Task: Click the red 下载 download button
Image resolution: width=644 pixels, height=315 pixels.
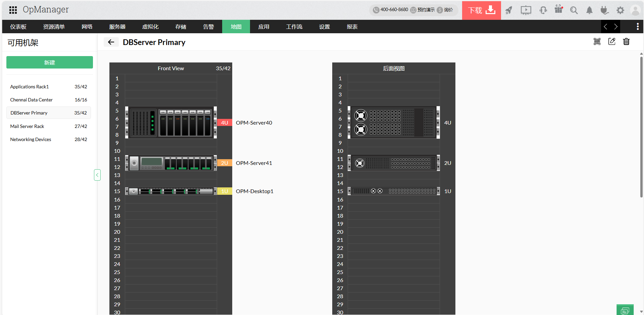Action: (481, 10)
